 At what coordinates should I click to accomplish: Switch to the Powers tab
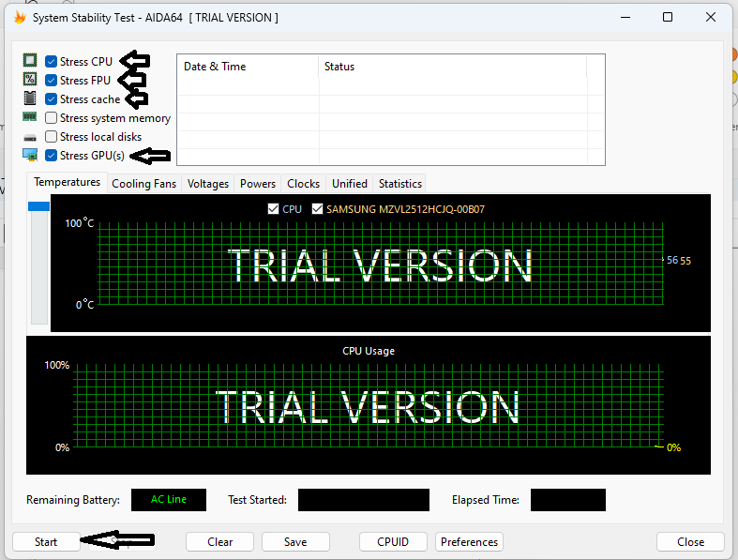[x=258, y=184]
